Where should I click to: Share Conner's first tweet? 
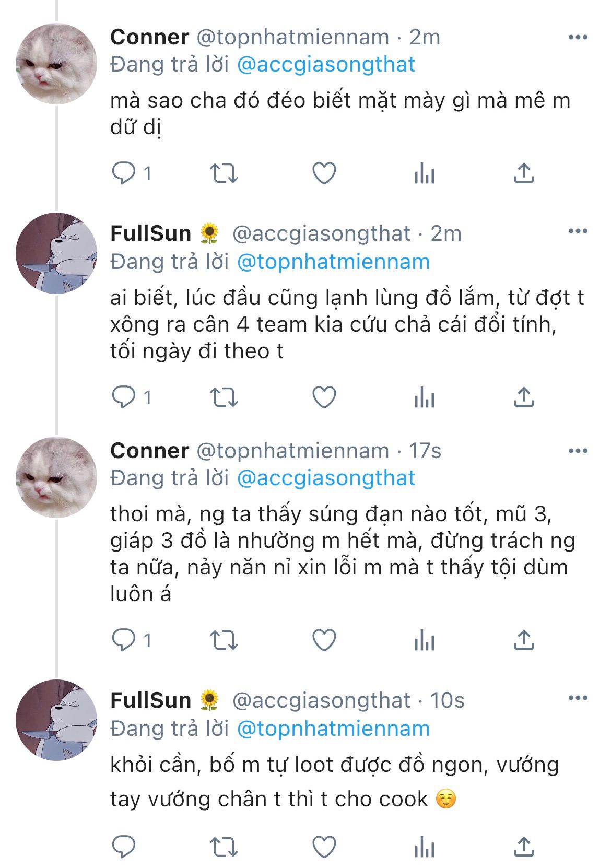(x=524, y=173)
